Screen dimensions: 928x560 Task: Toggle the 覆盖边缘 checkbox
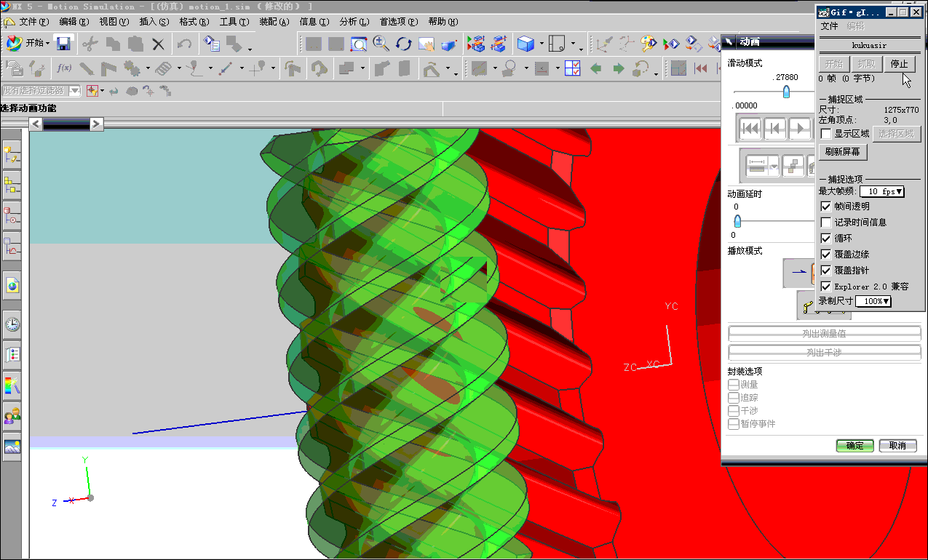[826, 255]
